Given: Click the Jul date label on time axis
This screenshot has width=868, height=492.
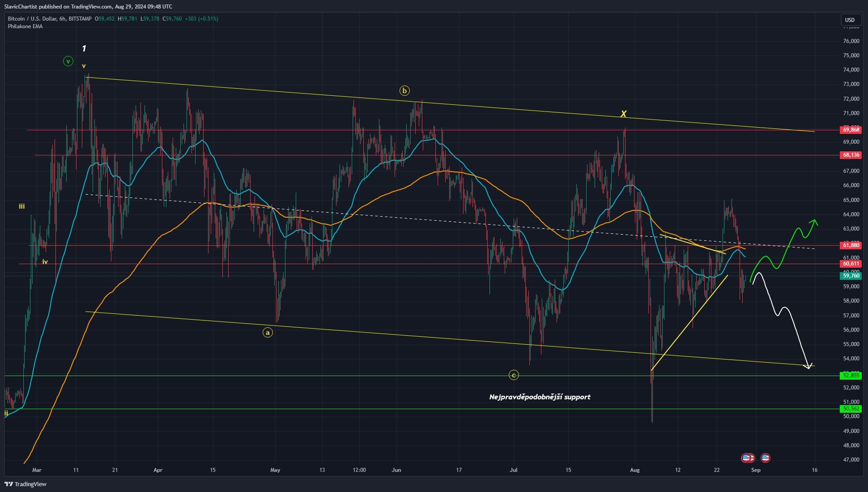Looking at the screenshot, I should click(513, 470).
